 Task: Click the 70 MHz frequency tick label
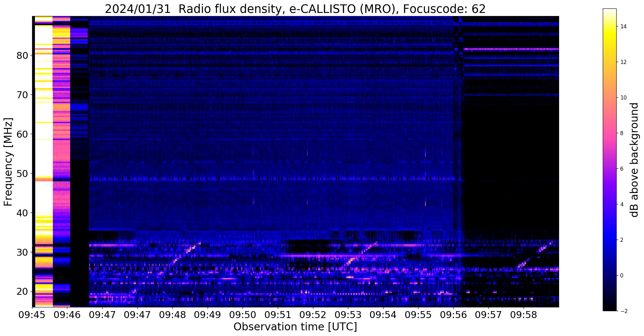click(22, 95)
